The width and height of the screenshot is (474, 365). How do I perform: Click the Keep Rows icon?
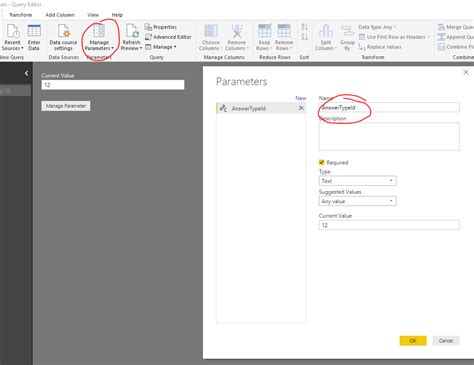coord(265,31)
